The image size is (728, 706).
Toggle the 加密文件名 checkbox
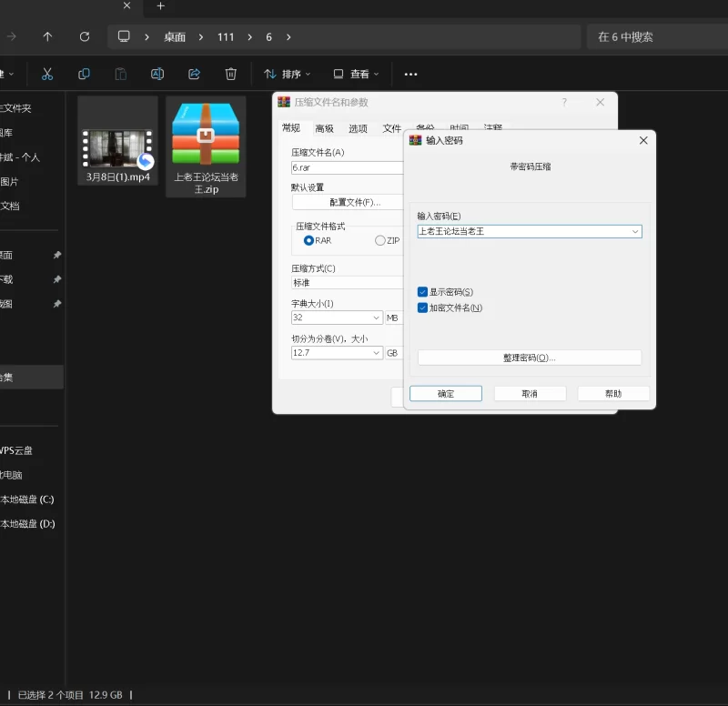point(423,308)
